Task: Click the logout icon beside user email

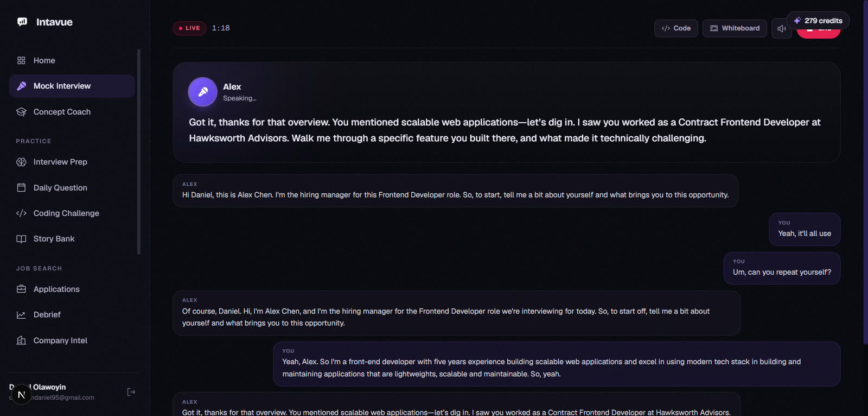Action: 131,392
